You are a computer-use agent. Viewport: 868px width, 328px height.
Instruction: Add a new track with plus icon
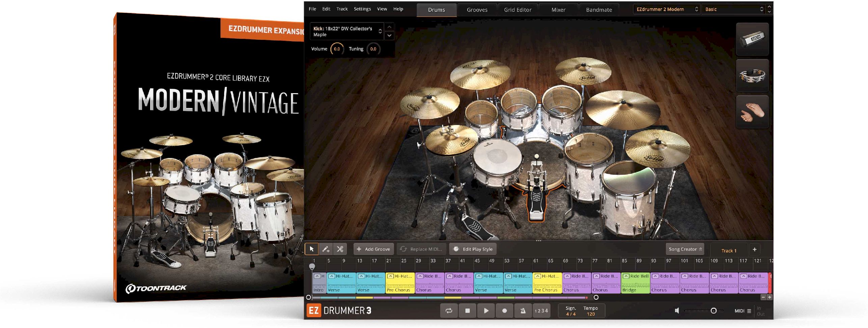click(x=755, y=249)
